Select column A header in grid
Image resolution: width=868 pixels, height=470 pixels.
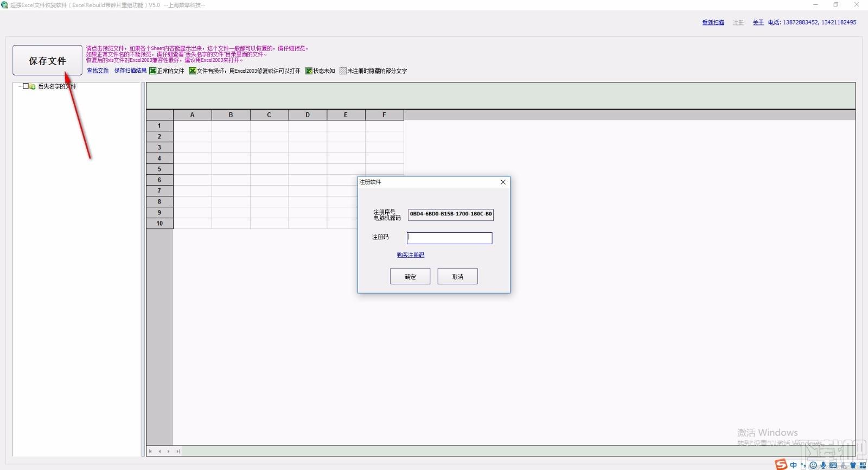[x=193, y=115]
